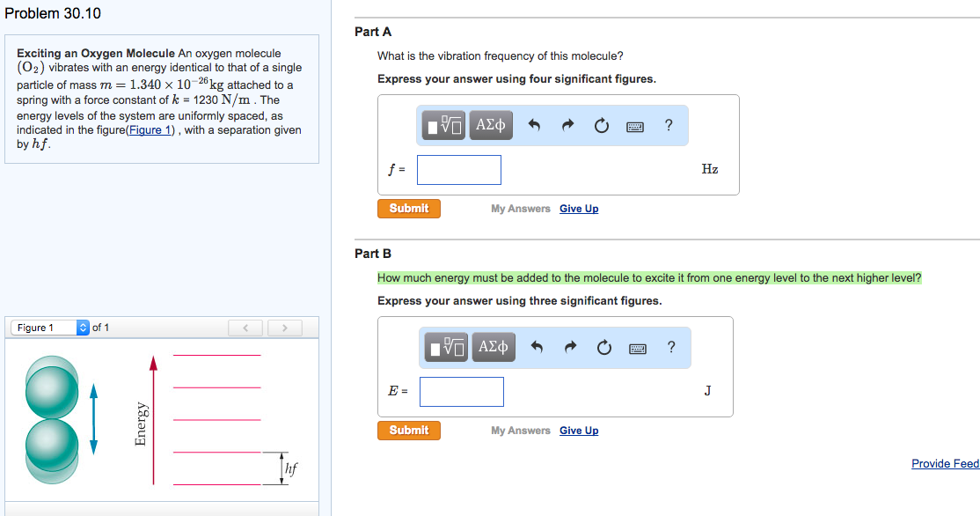This screenshot has width=980, height=516.
Task: Reset the Part B answer field
Action: pos(604,347)
